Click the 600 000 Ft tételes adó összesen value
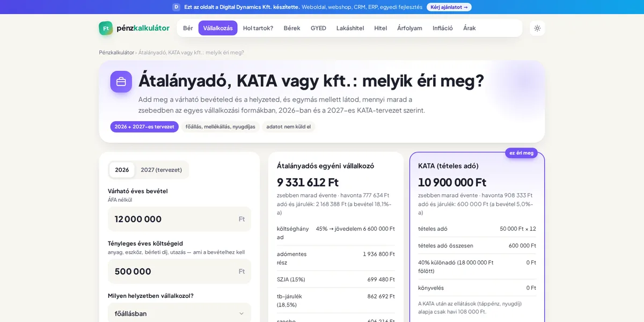The height and width of the screenshot is (322, 644). click(522, 246)
